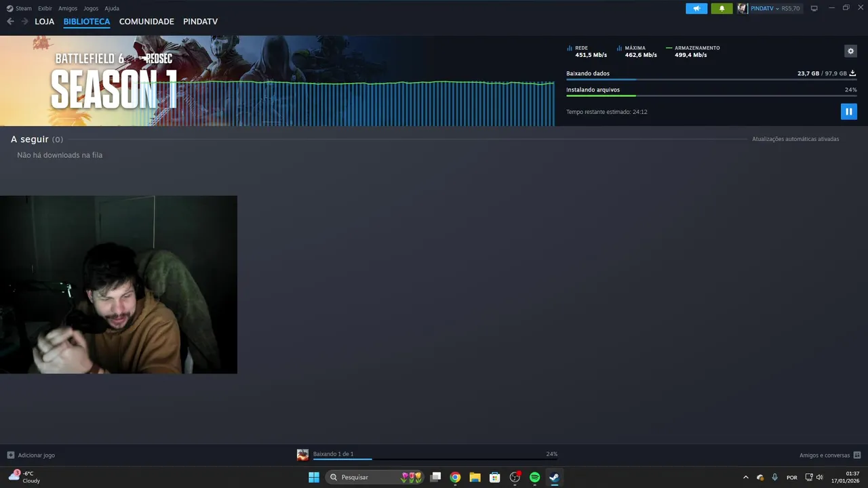
Task: Open the PINDATV profile tab
Action: coord(200,22)
